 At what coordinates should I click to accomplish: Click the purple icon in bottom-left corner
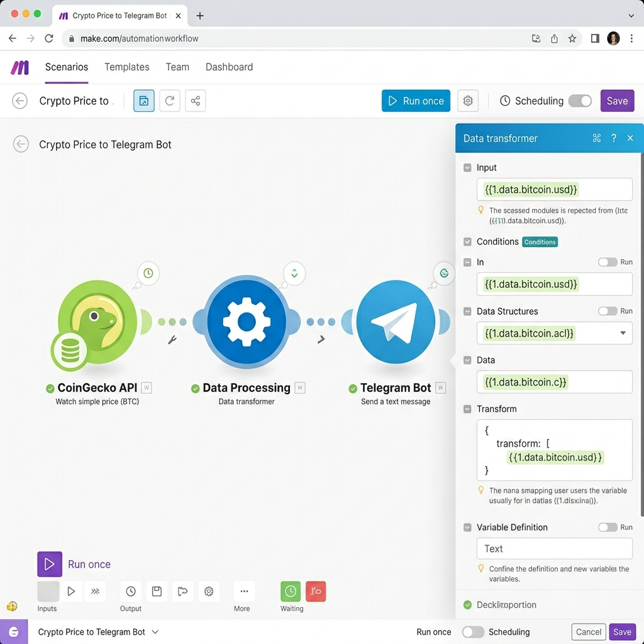click(x=14, y=631)
